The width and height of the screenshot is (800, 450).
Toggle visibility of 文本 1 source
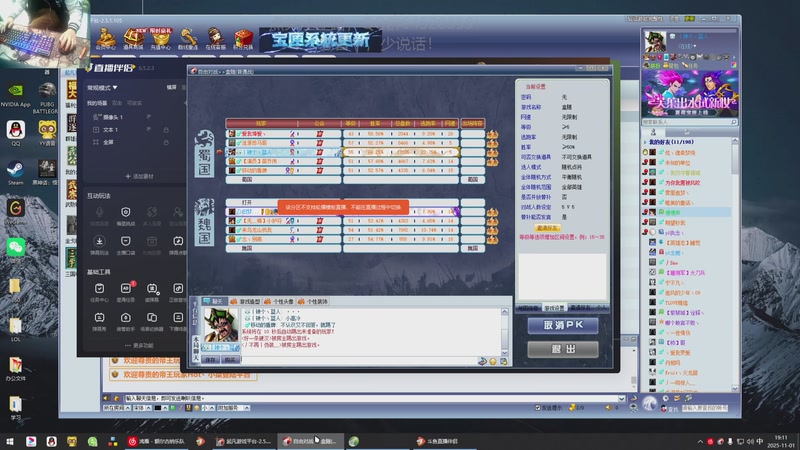pos(148,130)
